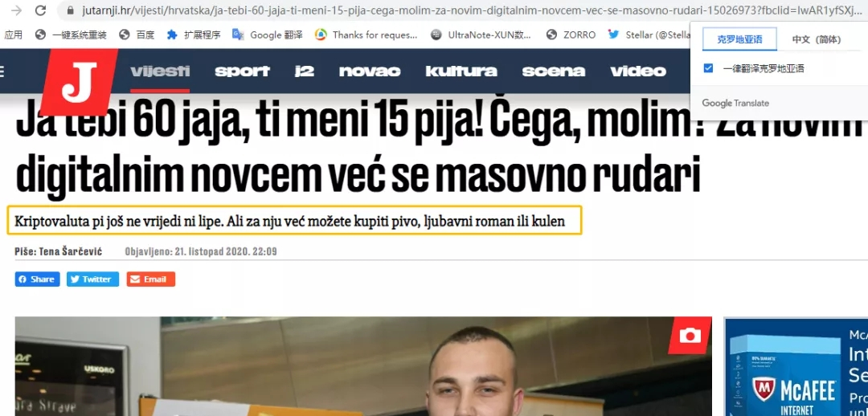Click the browser reload icon
Viewport: 868px width, 416px height.
40,10
